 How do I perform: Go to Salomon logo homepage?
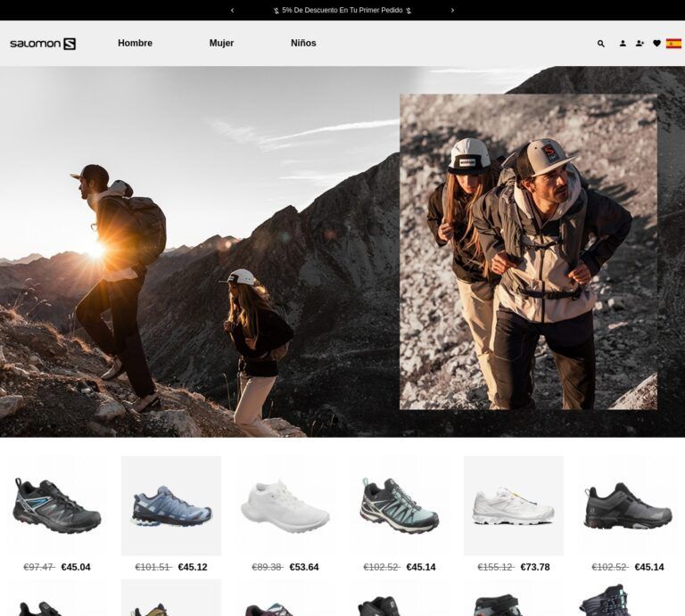pyautogui.click(x=43, y=44)
